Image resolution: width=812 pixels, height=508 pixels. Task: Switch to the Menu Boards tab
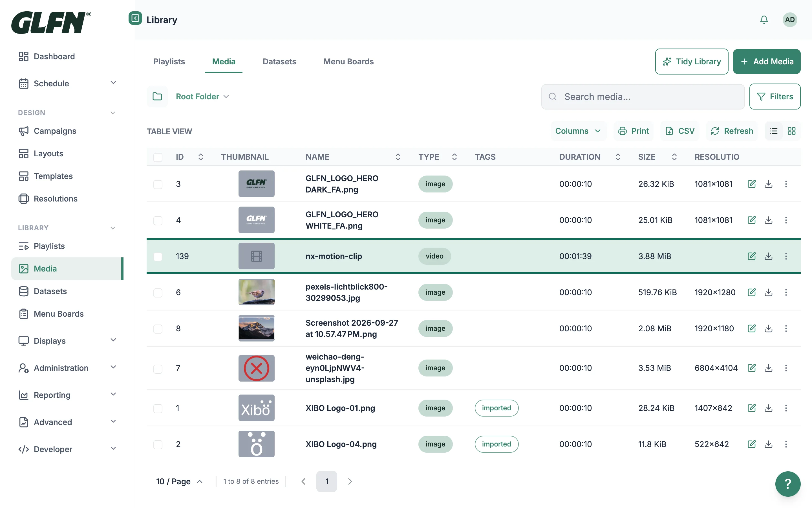[x=348, y=62]
